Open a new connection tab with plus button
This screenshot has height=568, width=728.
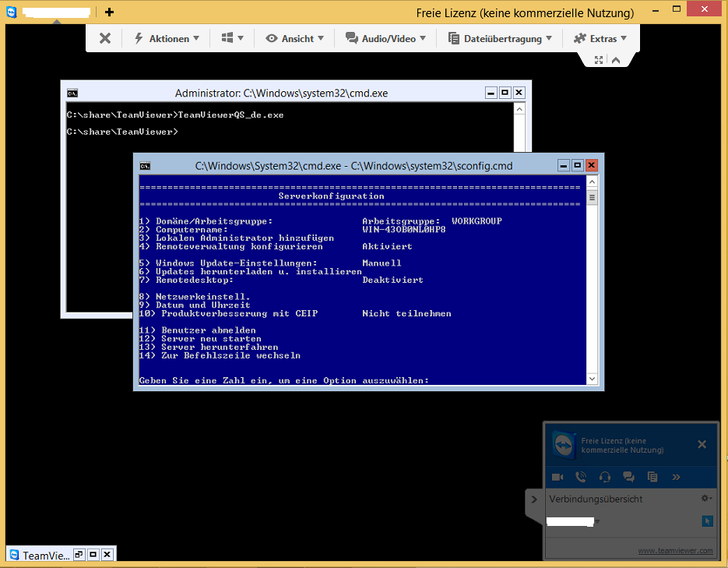click(x=109, y=12)
